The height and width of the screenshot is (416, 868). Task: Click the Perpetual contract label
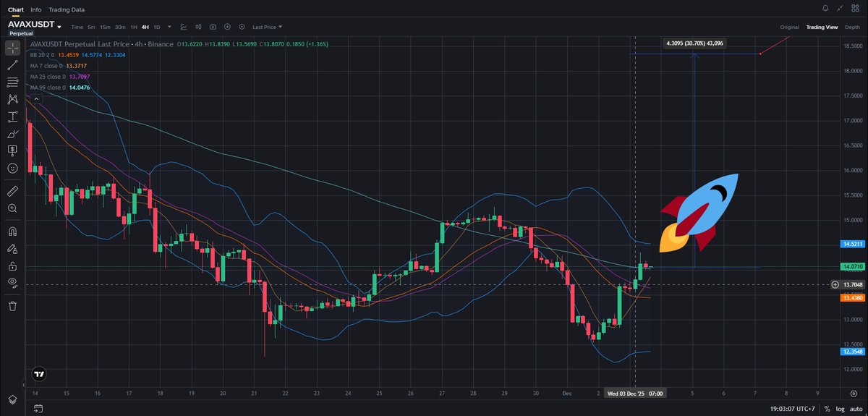click(x=22, y=34)
